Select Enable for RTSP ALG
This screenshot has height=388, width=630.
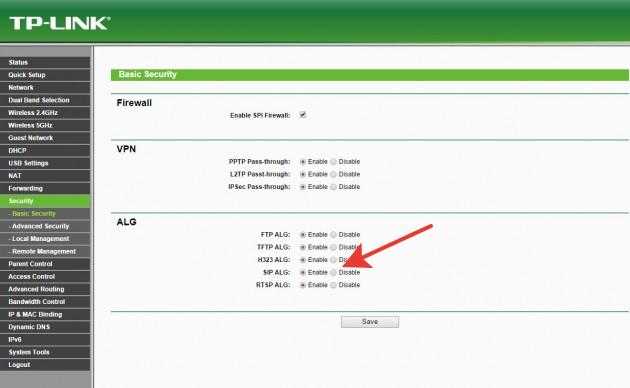tap(303, 285)
